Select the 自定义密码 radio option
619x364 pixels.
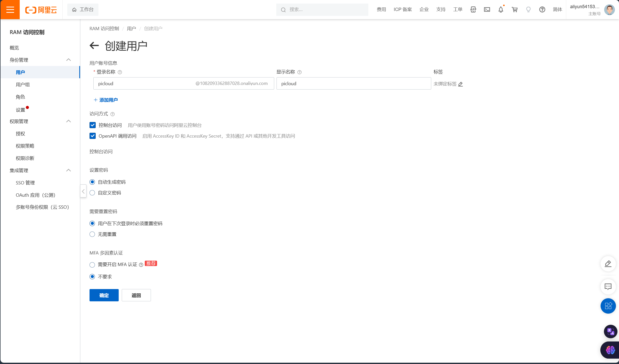pyautogui.click(x=92, y=193)
